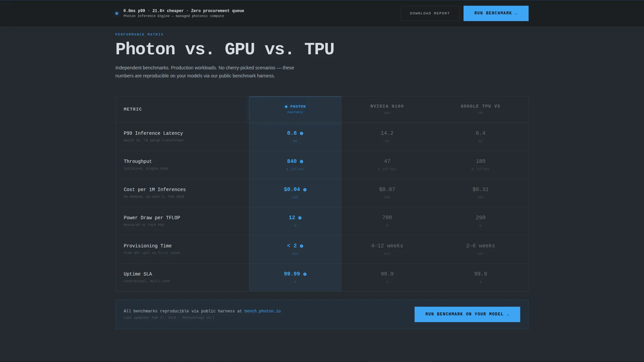Click the Last updated Feb 27 note
Screen dimensions: 644x362
pyautogui.click(x=169, y=318)
